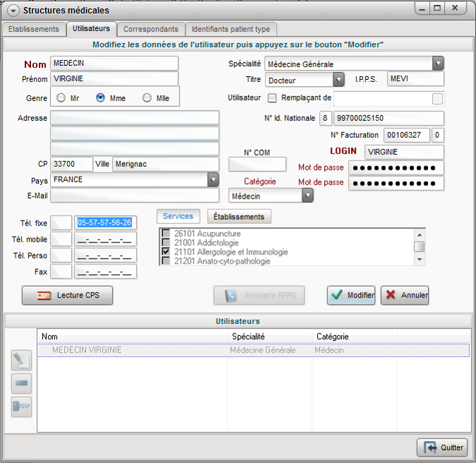Open the Pays dropdown showing FRANCE

[213, 180]
